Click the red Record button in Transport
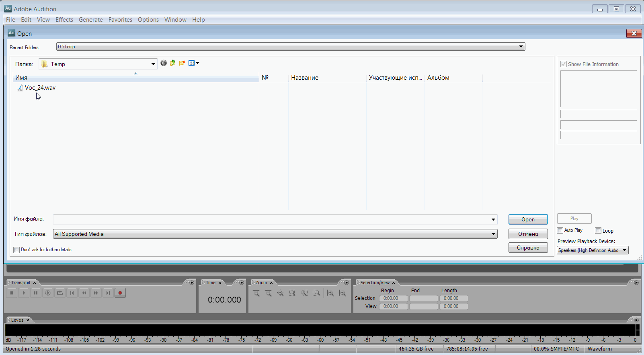 pos(120,293)
